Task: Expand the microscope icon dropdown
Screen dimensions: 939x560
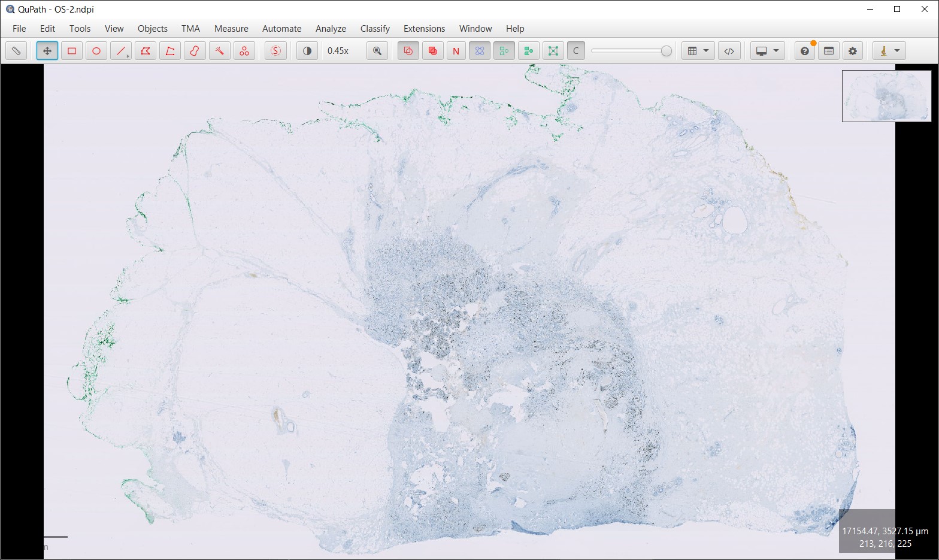Action: pyautogui.click(x=897, y=51)
